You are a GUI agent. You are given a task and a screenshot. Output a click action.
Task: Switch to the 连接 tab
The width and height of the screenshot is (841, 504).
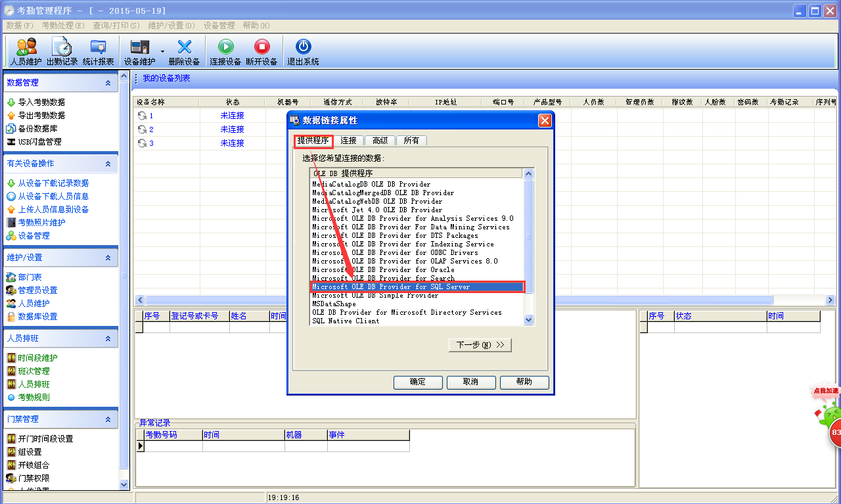pos(348,141)
